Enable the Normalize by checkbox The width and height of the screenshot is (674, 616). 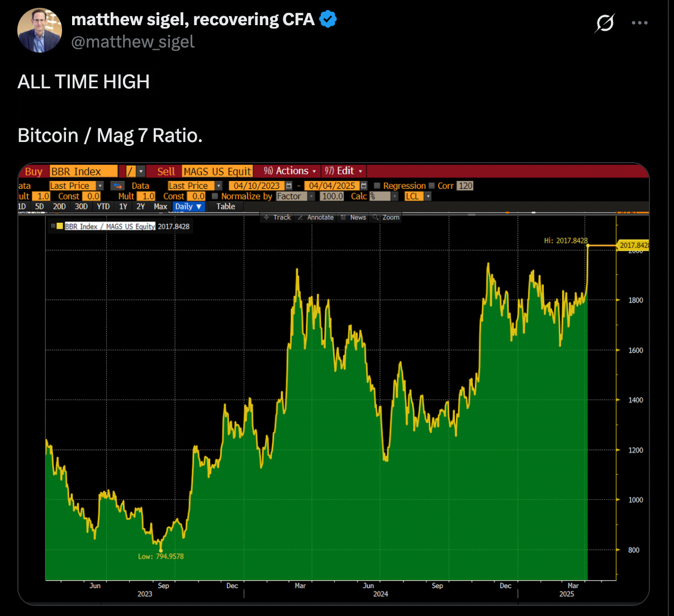(215, 196)
